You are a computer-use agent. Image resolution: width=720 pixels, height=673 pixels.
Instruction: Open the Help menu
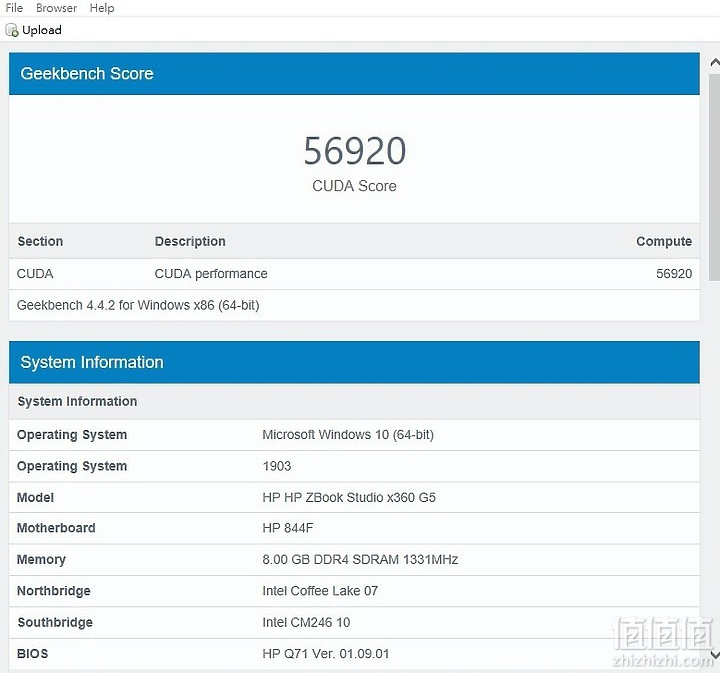pyautogui.click(x=102, y=8)
